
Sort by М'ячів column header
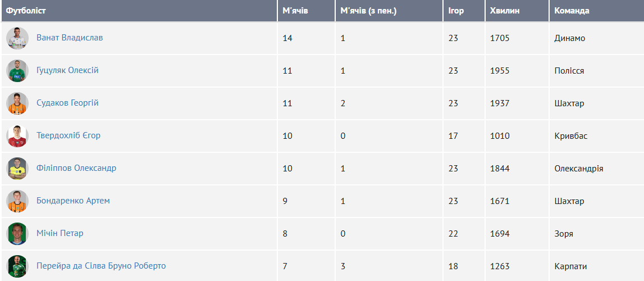pyautogui.click(x=295, y=11)
